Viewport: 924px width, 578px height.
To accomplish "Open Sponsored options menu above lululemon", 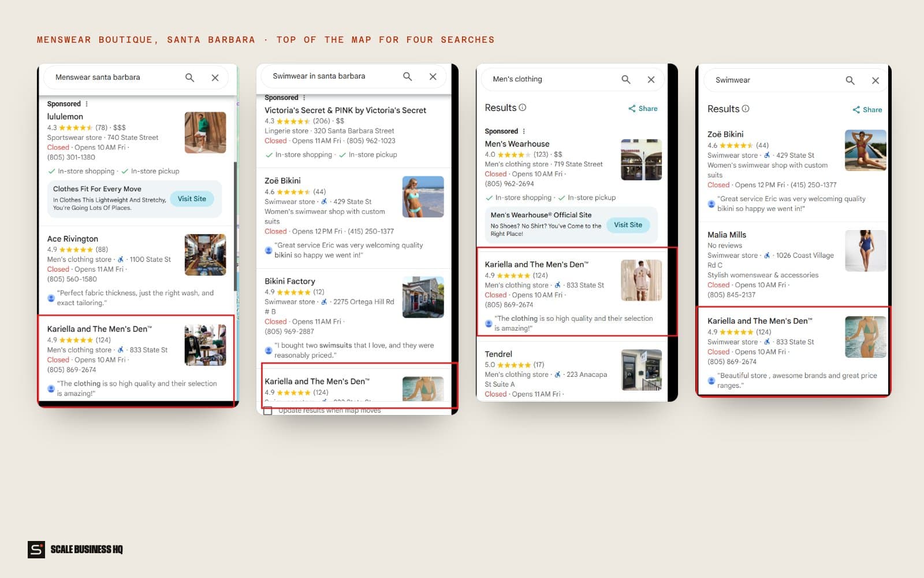I will [87, 104].
